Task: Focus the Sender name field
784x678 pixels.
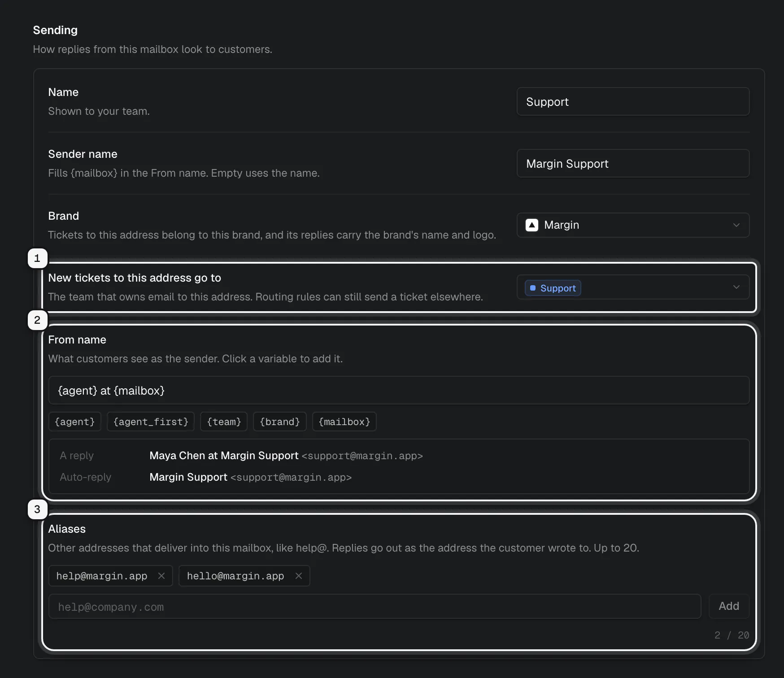Action: click(x=633, y=164)
